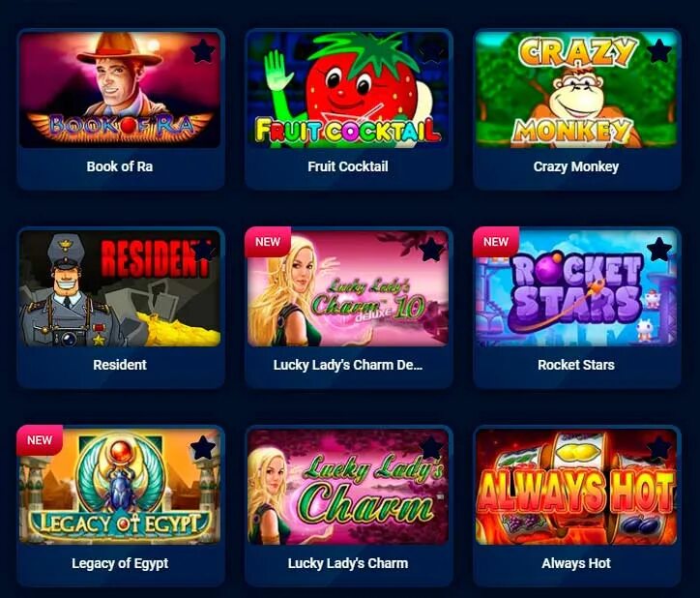Image resolution: width=700 pixels, height=598 pixels.
Task: Open Book of Ra game thumbnail
Action: (x=120, y=89)
